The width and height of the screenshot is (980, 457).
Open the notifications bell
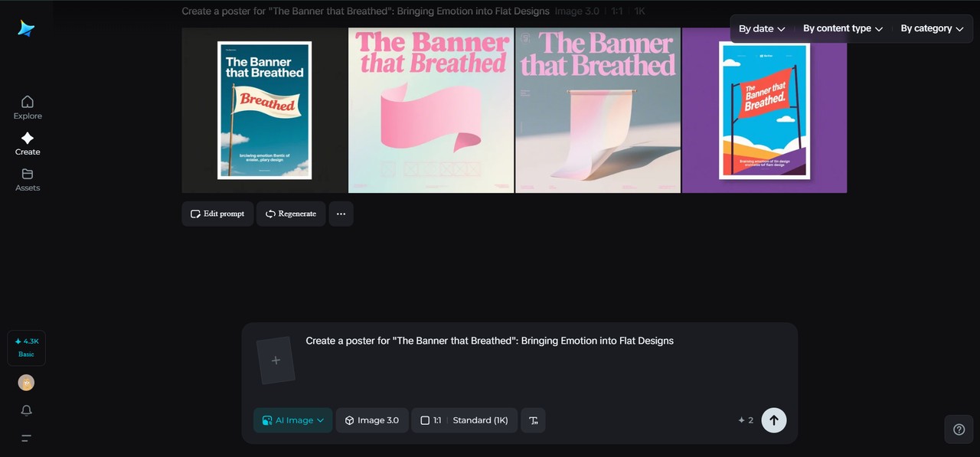point(27,411)
